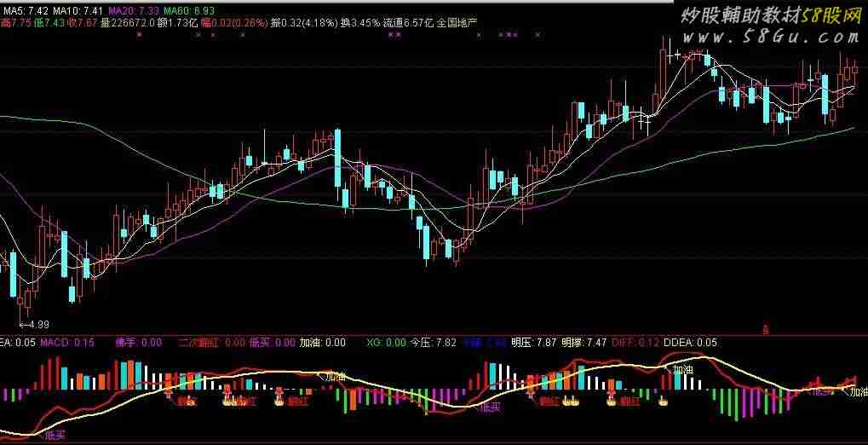Click the DDEA: 0.05 indicator value
The width and height of the screenshot is (868, 445).
pyautogui.click(x=690, y=343)
